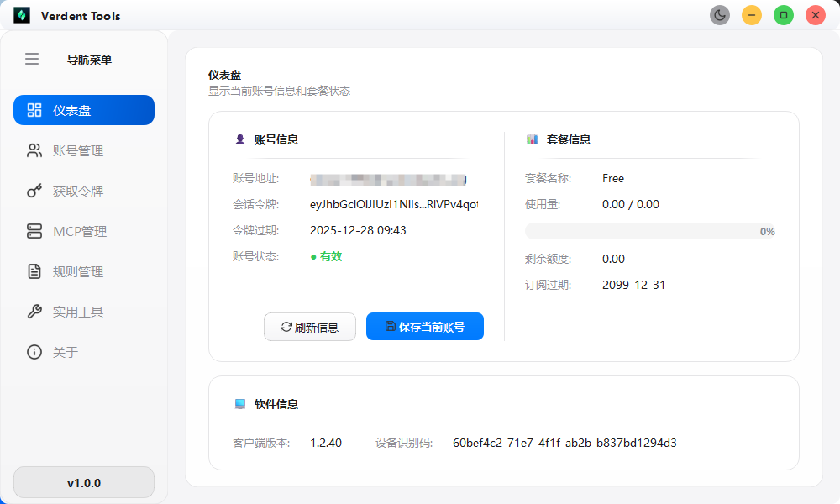Click the usage progress bar at 0%
The height and width of the screenshot is (504, 840).
[650, 231]
